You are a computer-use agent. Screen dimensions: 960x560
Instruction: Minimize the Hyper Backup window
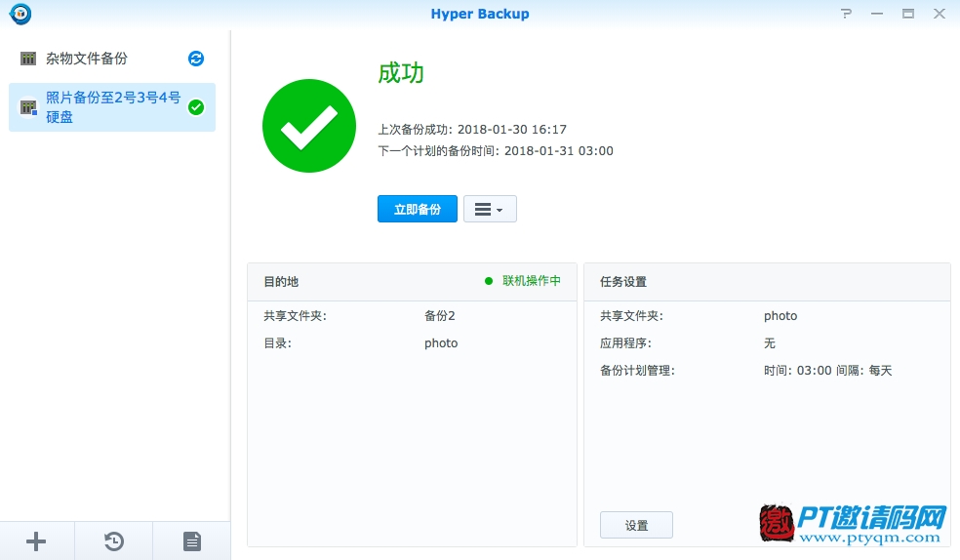point(877,14)
